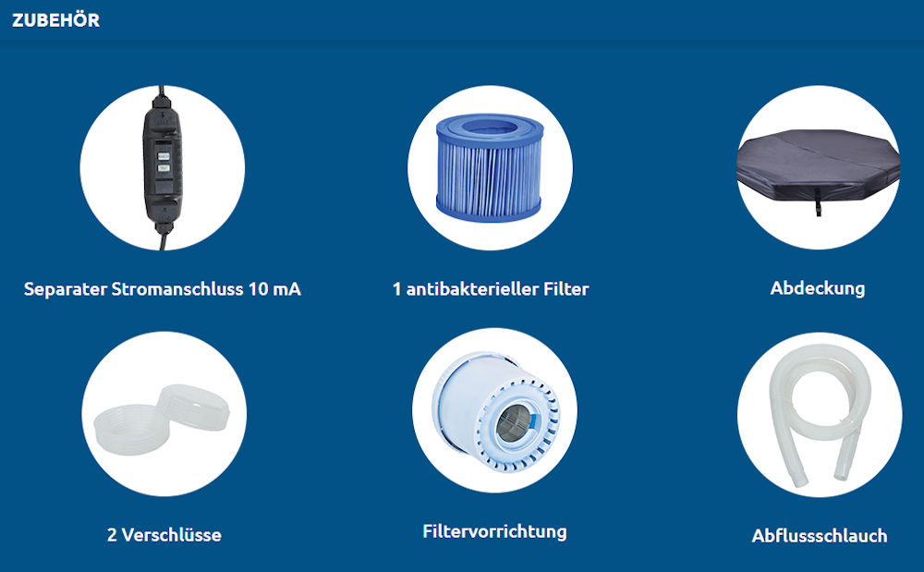Open the 'Filtervorrichtung' label
The width and height of the screenshot is (924, 572).
(x=495, y=531)
